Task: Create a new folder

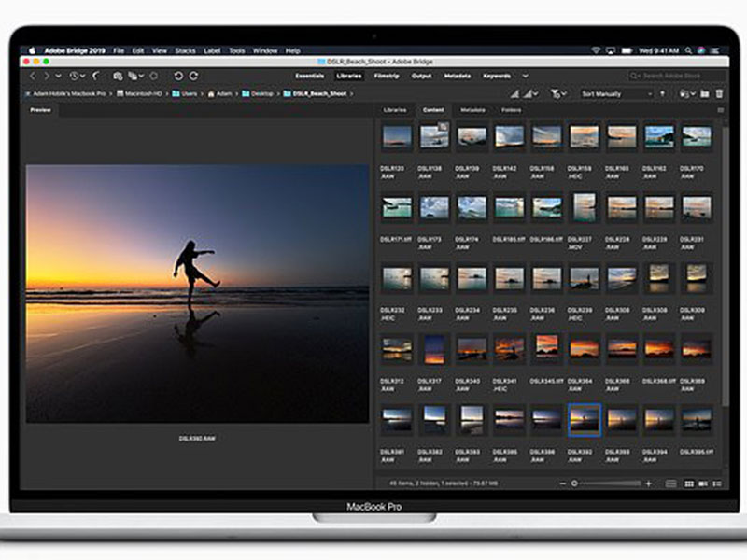Action: tap(705, 94)
